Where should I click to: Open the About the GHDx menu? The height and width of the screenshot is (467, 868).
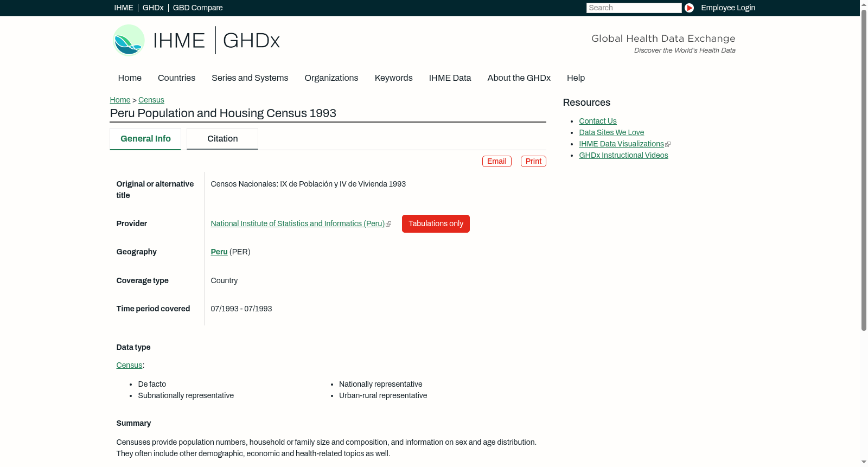point(519,78)
